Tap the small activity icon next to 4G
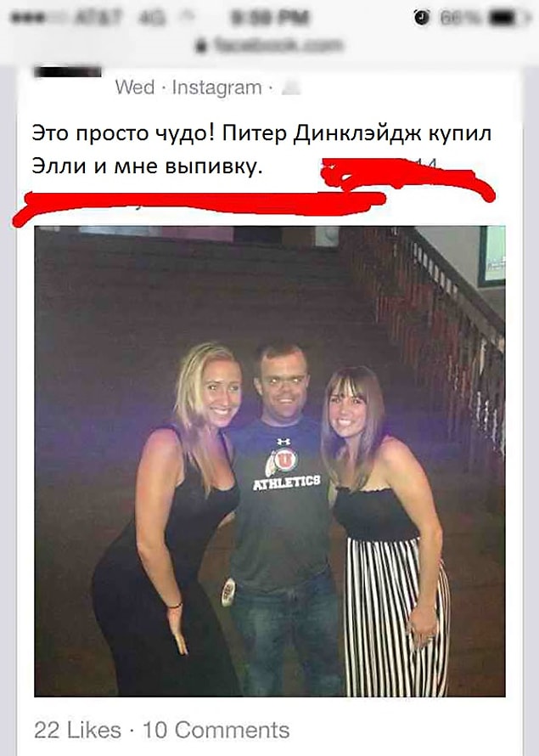This screenshot has width=539, height=756. click(x=185, y=18)
